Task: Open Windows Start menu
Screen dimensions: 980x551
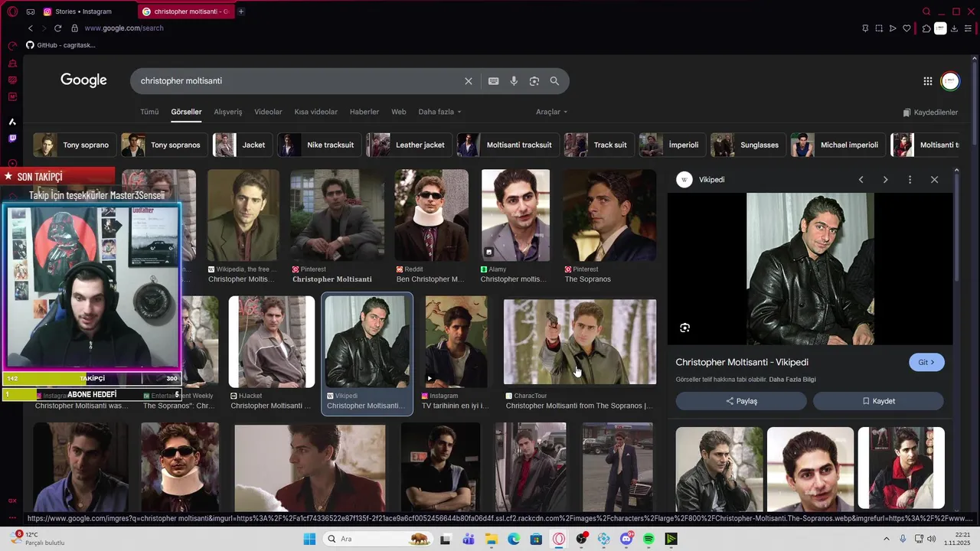Action: pyautogui.click(x=309, y=539)
